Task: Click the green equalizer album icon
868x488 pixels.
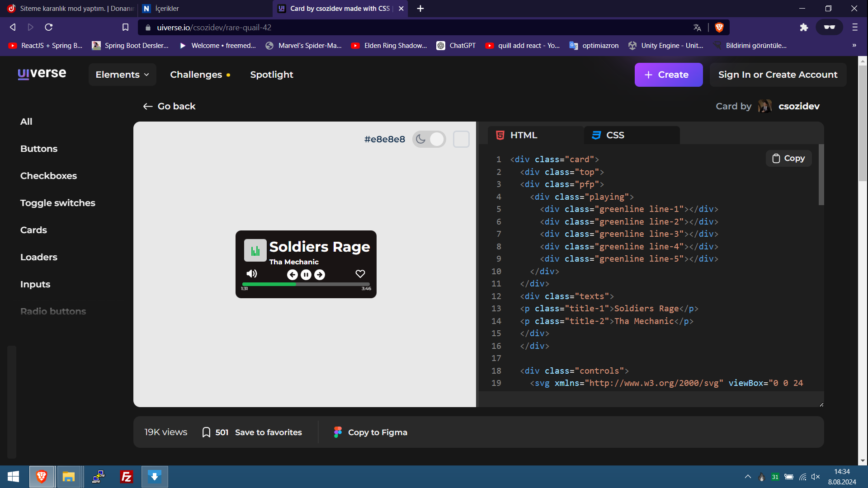Action: pyautogui.click(x=255, y=250)
